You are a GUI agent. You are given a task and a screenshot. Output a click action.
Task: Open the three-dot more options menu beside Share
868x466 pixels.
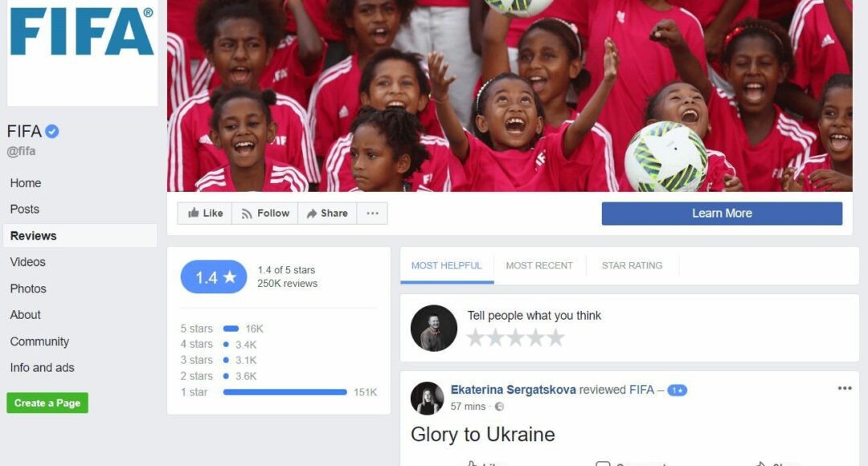click(x=373, y=213)
